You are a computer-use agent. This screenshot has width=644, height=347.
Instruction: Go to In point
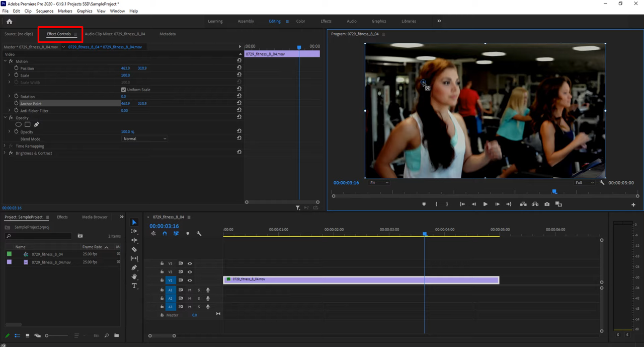[x=462, y=204]
